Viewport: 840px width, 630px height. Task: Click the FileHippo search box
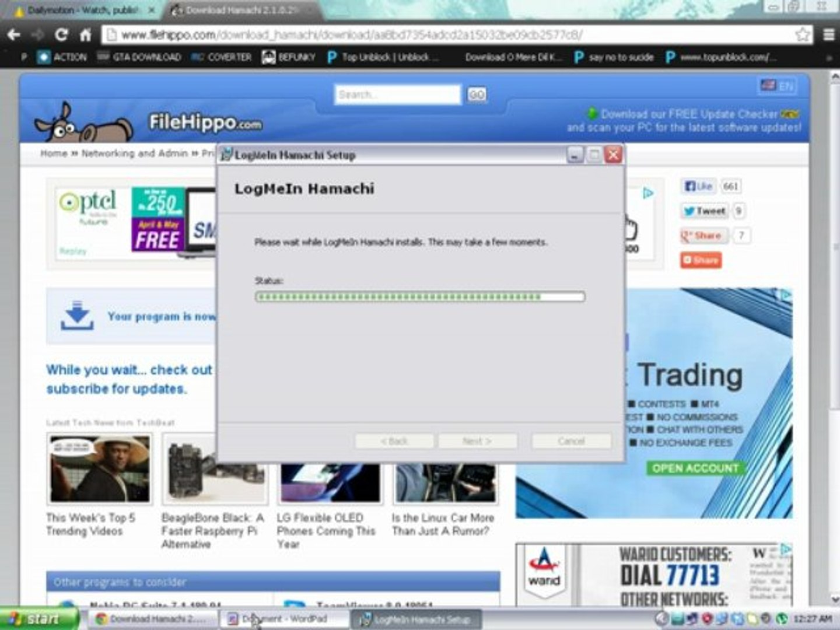[x=397, y=94]
